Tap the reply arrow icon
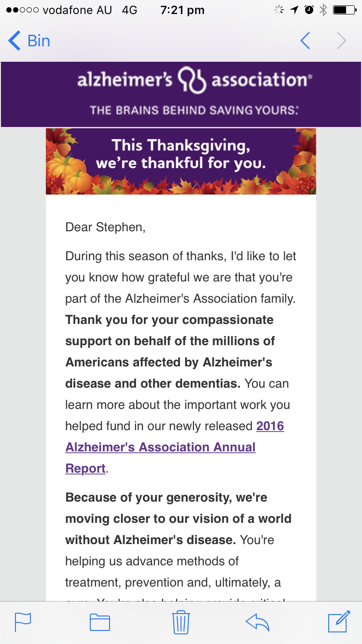 point(257,622)
